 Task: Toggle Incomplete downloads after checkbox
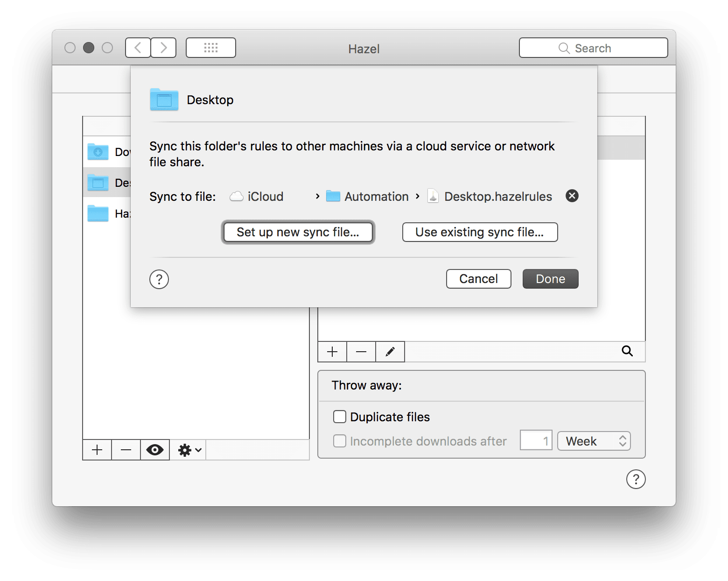click(340, 441)
